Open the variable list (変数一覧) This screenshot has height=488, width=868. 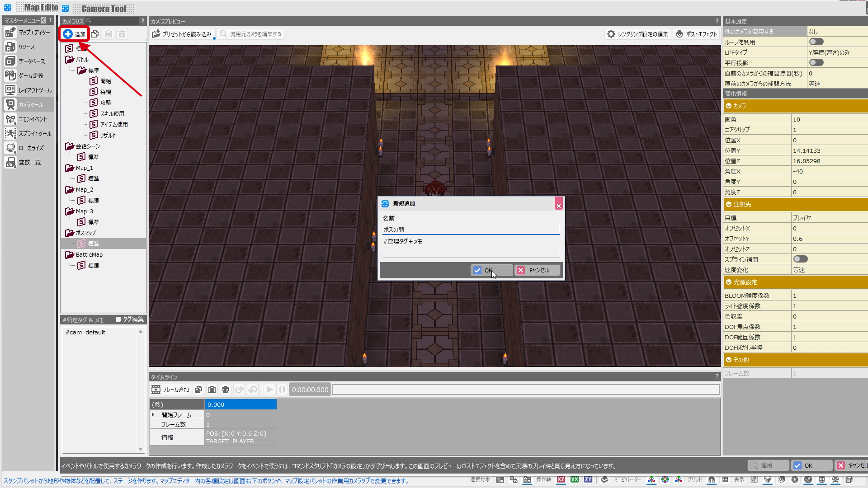tap(28, 163)
